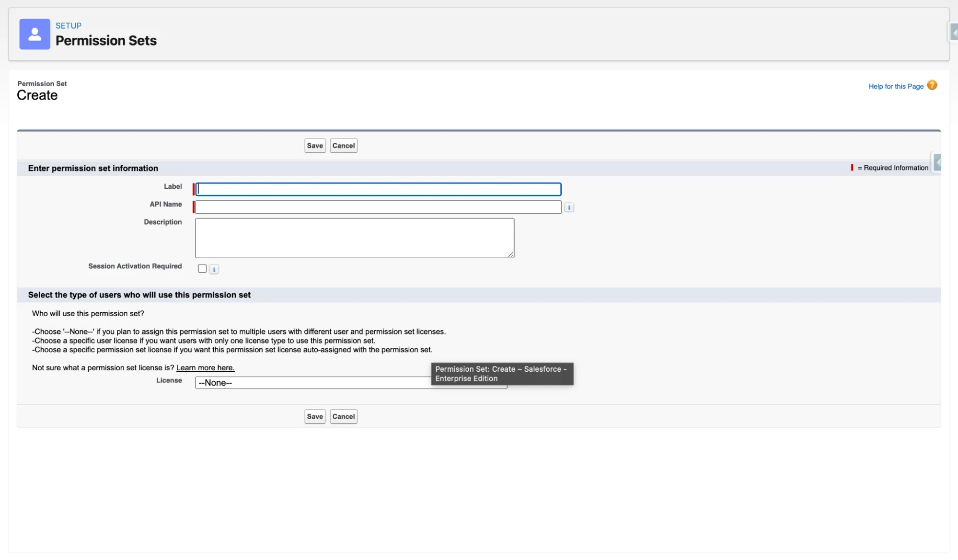958x560 pixels.
Task: Click into the API Name field
Action: 378,207
